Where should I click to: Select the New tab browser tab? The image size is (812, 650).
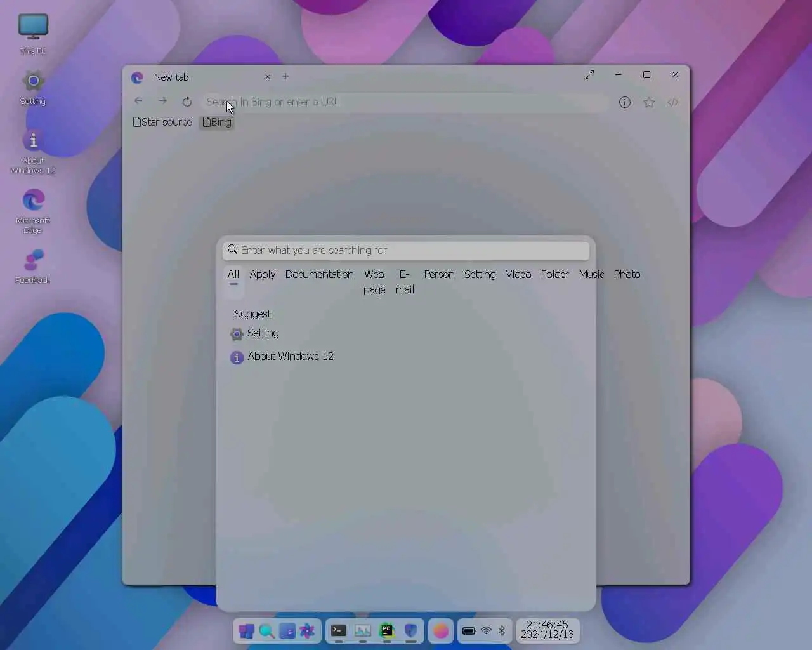pos(200,77)
